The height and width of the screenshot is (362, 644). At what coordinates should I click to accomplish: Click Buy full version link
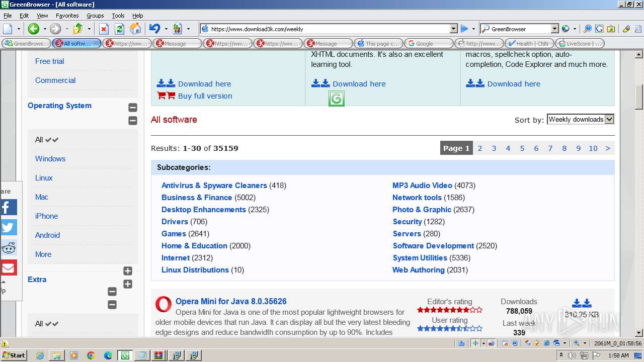(x=205, y=96)
